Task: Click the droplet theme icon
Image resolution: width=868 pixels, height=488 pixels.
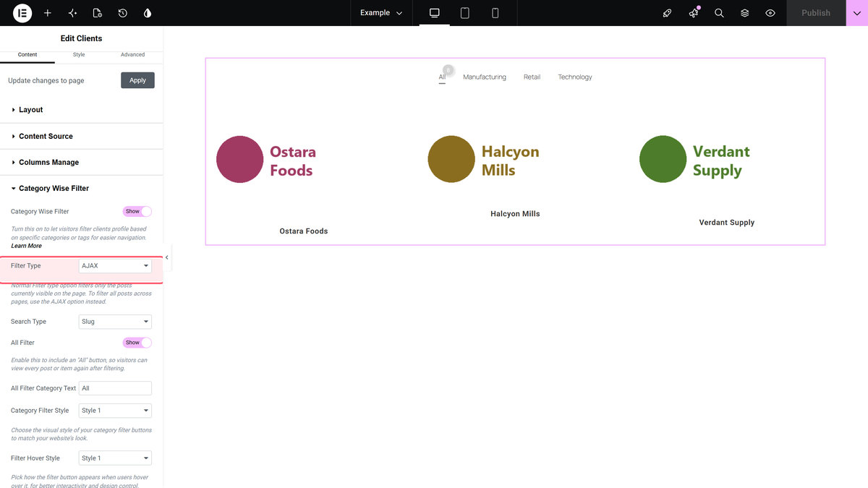Action: (148, 13)
